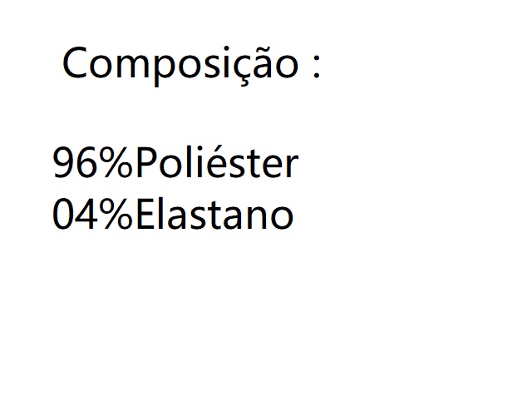Click the ç letter in Composição
This screenshot has width=532, height=416.
(244, 70)
